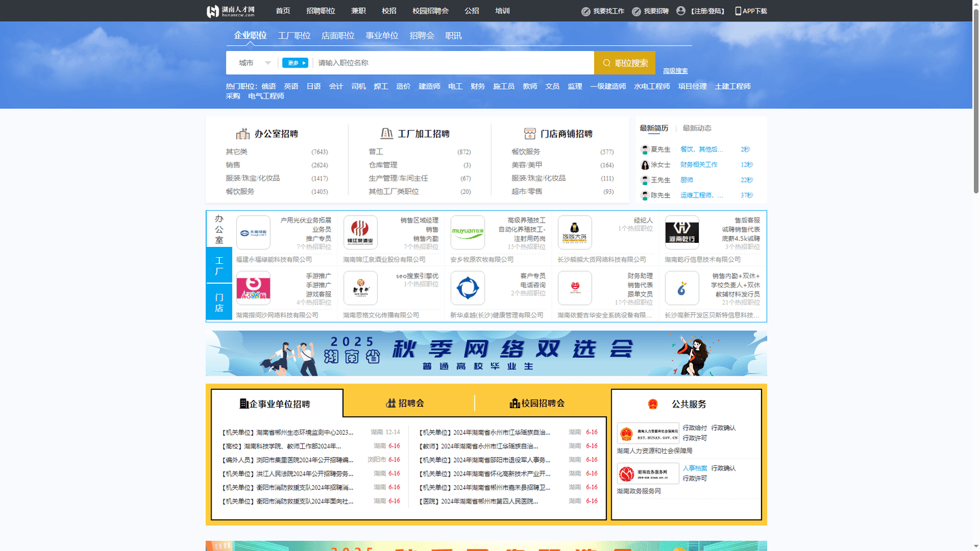Click 夏先生 resume avatar

(x=644, y=150)
